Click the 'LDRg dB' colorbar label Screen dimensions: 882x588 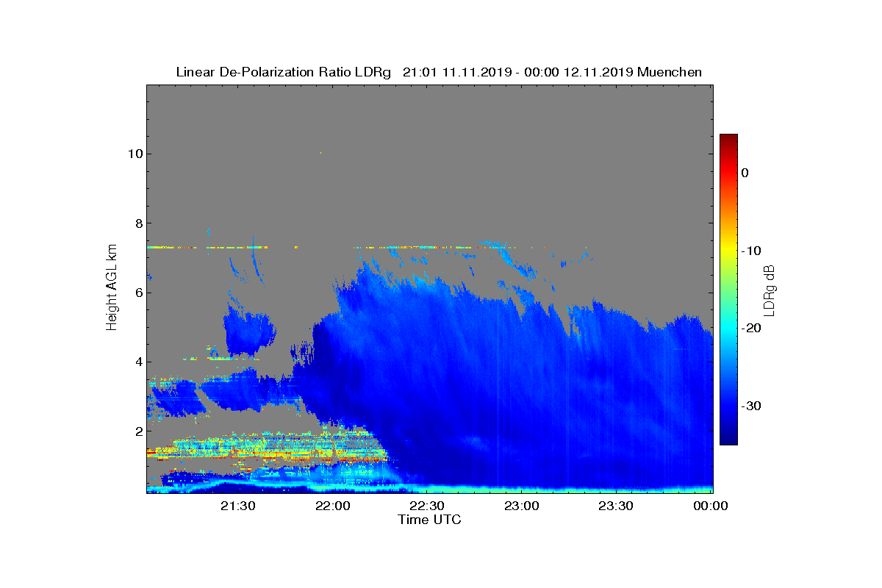pos(770,290)
